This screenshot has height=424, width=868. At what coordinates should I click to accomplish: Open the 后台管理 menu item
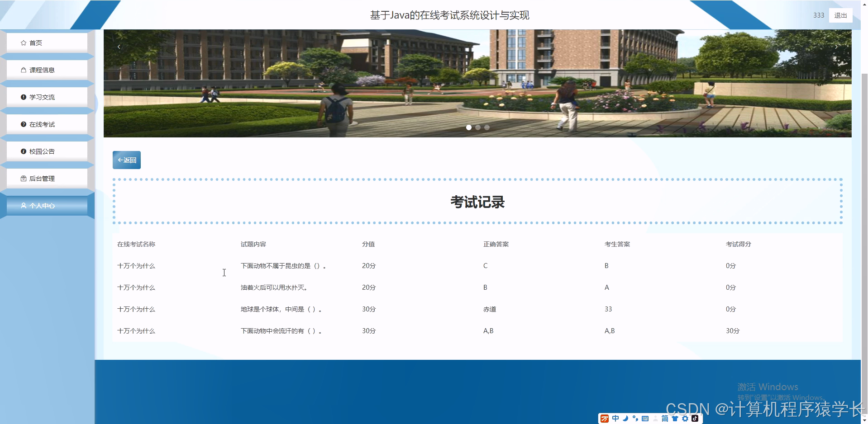click(42, 178)
